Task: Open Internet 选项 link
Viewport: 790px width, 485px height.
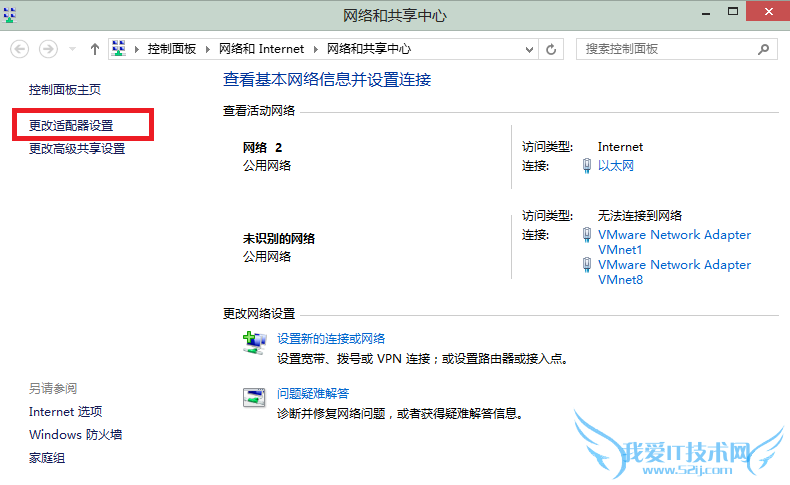Action: click(65, 411)
